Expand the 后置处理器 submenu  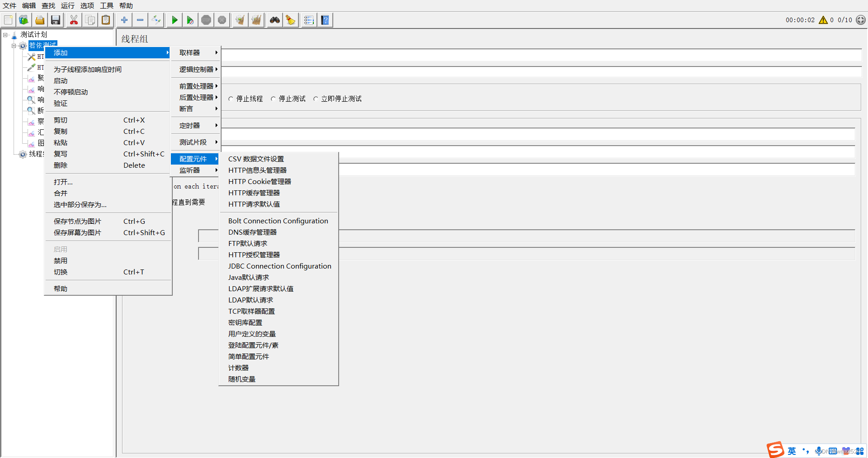pyautogui.click(x=196, y=97)
